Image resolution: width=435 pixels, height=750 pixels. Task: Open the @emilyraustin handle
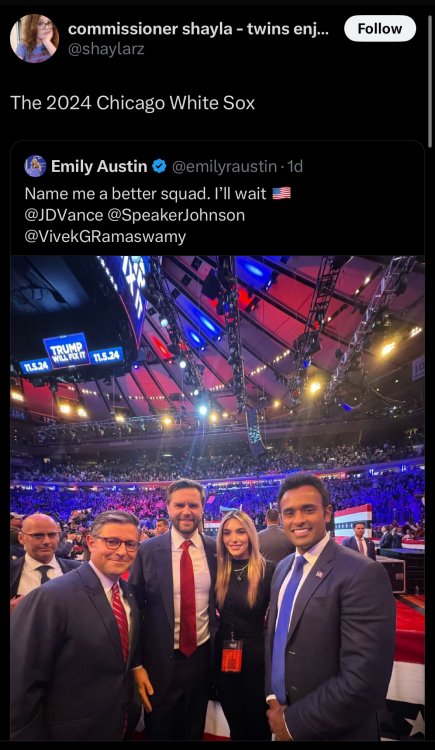[x=224, y=166]
